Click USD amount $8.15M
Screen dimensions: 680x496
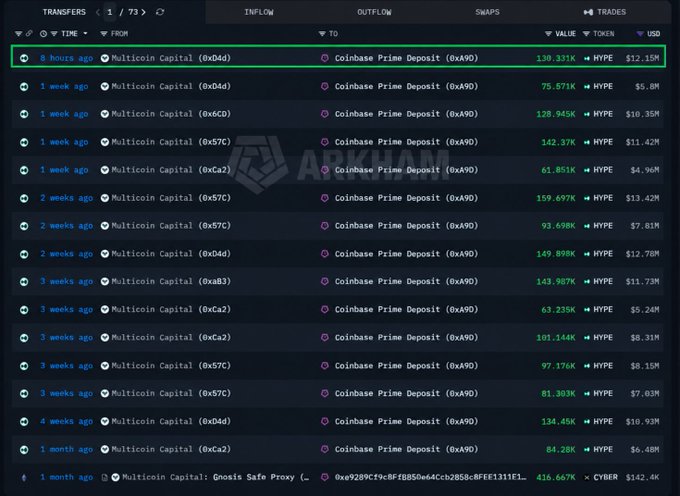point(644,365)
